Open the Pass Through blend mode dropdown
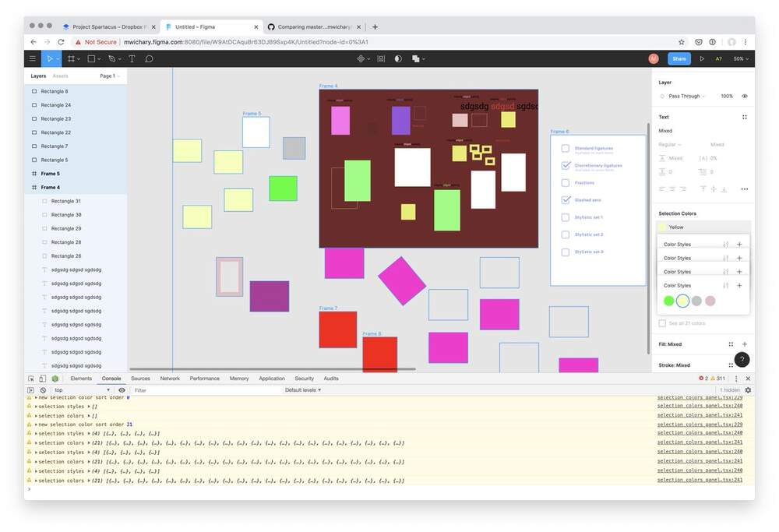Screen dimensions: 779x532 click(x=686, y=96)
